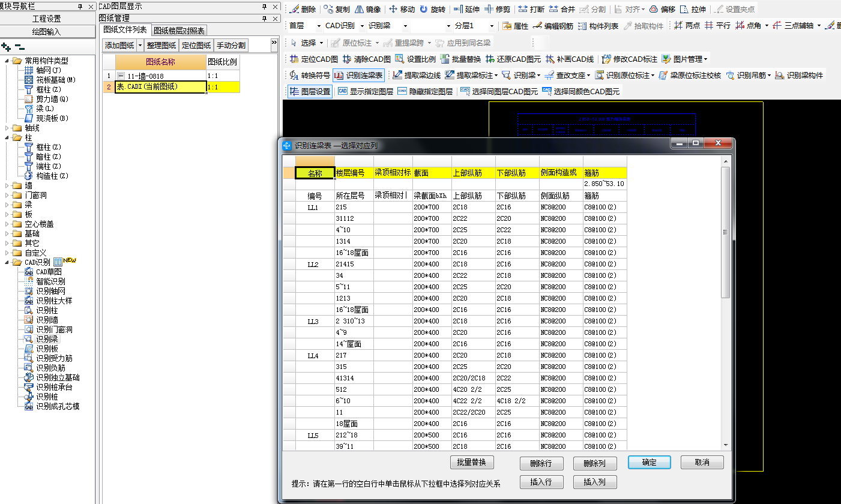This screenshot has width=841, height=504.
Task: Switch to 图纸楼层对照表 tab
Action: tap(179, 30)
